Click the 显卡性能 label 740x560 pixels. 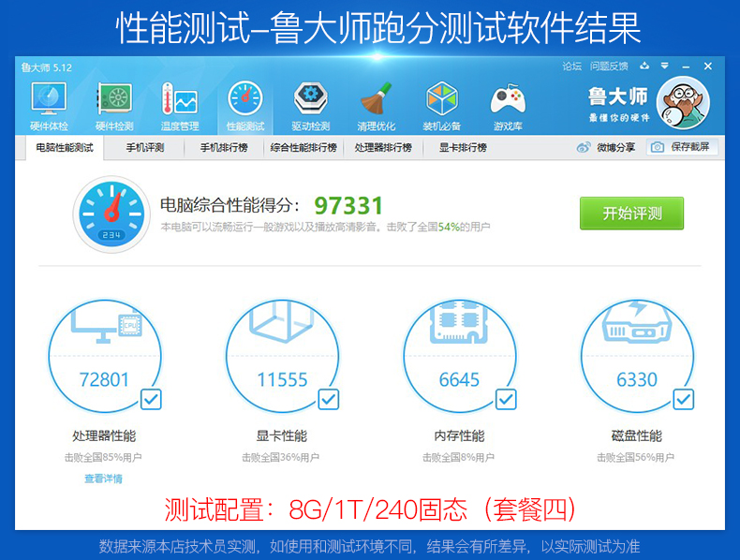coord(281,435)
